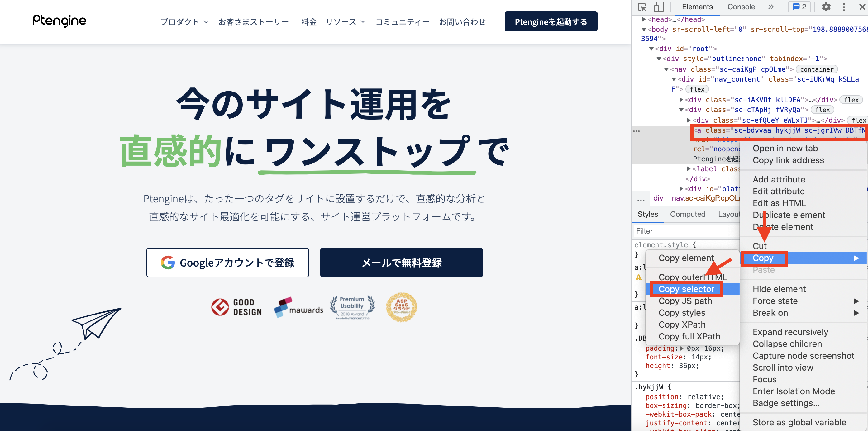Click the Google logo in signup button
The width and height of the screenshot is (868, 431).
(x=168, y=263)
